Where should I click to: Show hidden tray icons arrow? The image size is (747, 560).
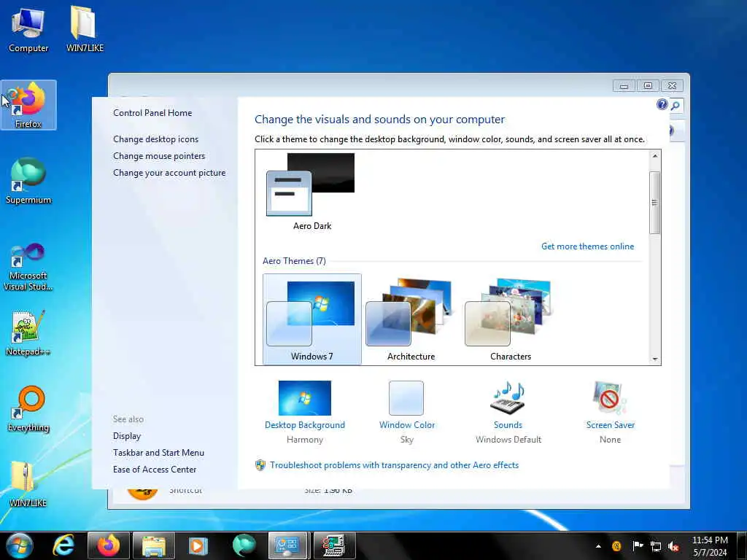pos(598,546)
